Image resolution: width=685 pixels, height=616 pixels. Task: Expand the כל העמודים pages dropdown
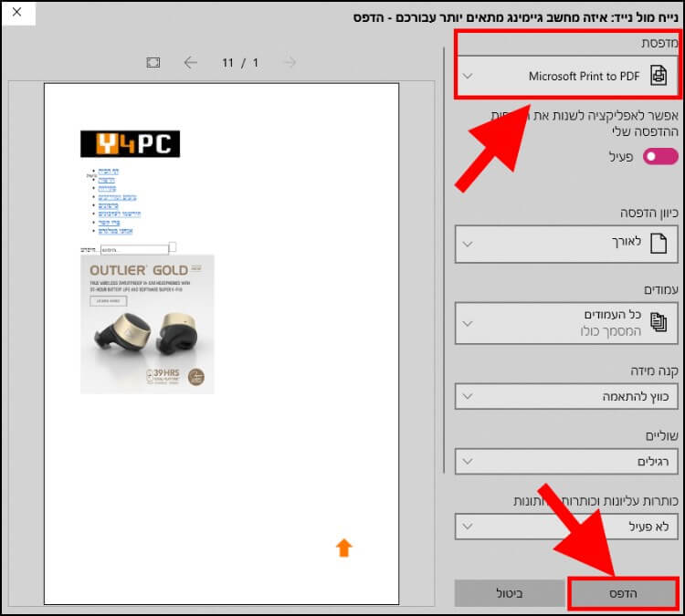(566, 323)
